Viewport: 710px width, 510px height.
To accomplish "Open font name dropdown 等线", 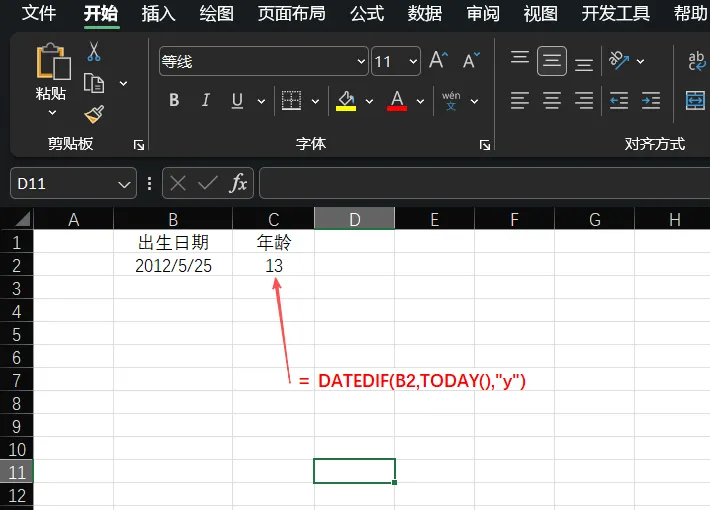I will [x=361, y=61].
